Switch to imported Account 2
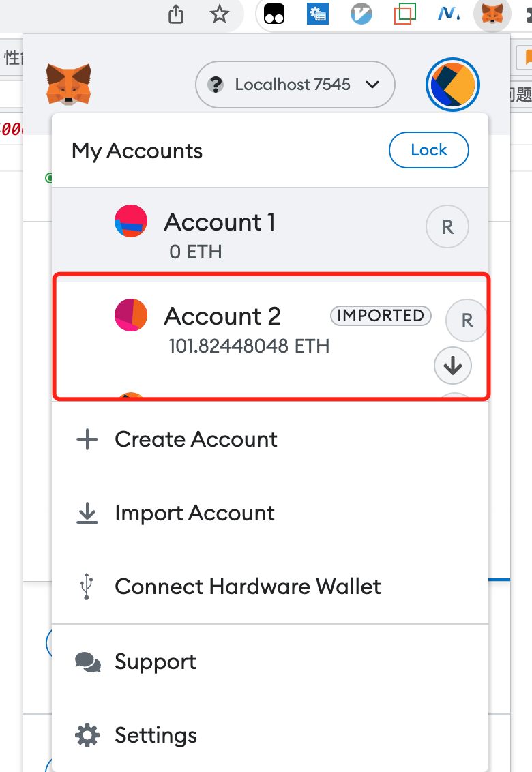Screen dimensions: 532x772 pyautogui.click(x=270, y=329)
